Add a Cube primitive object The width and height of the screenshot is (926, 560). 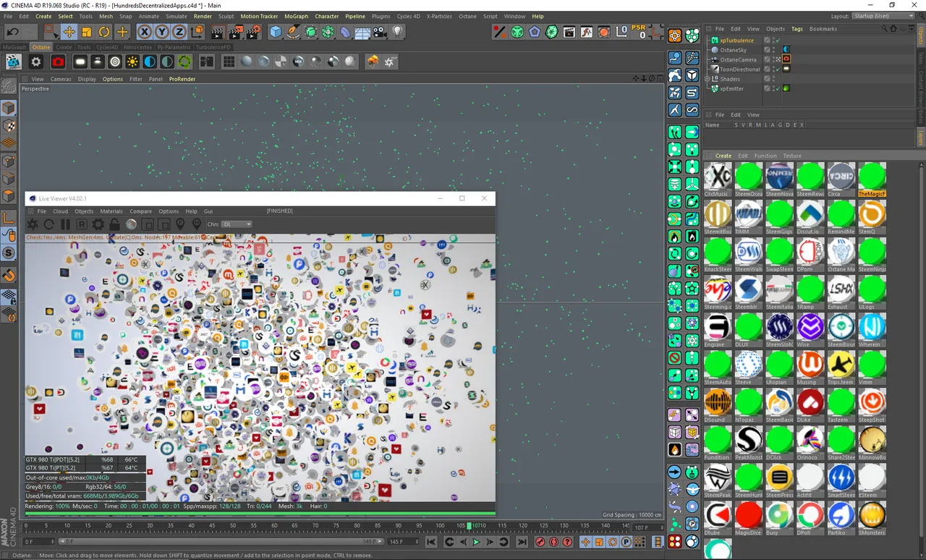tap(275, 32)
